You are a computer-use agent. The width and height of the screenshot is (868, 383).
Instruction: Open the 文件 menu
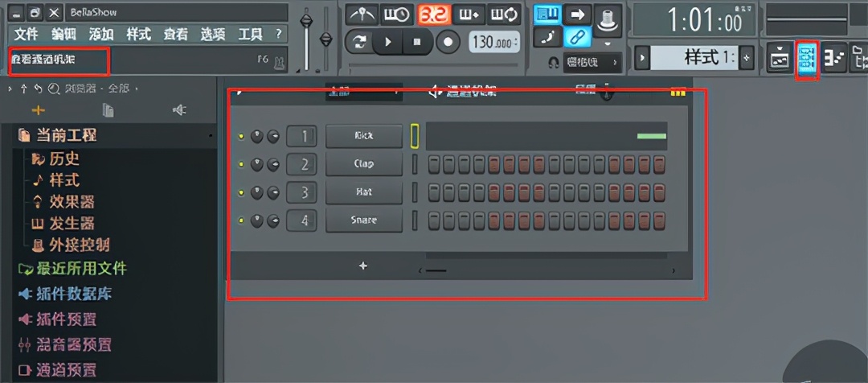pyautogui.click(x=26, y=35)
